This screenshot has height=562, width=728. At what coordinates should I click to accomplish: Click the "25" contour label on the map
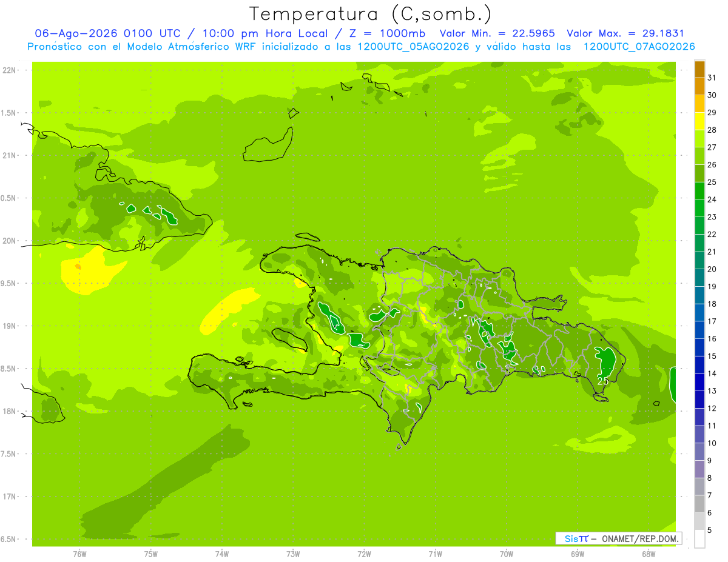pos(603,381)
